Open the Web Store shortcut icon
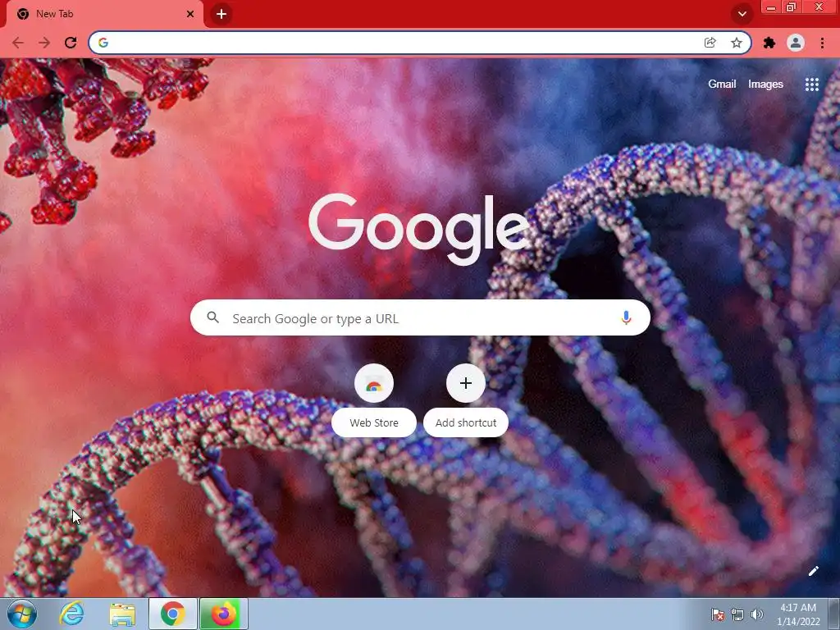 [374, 384]
